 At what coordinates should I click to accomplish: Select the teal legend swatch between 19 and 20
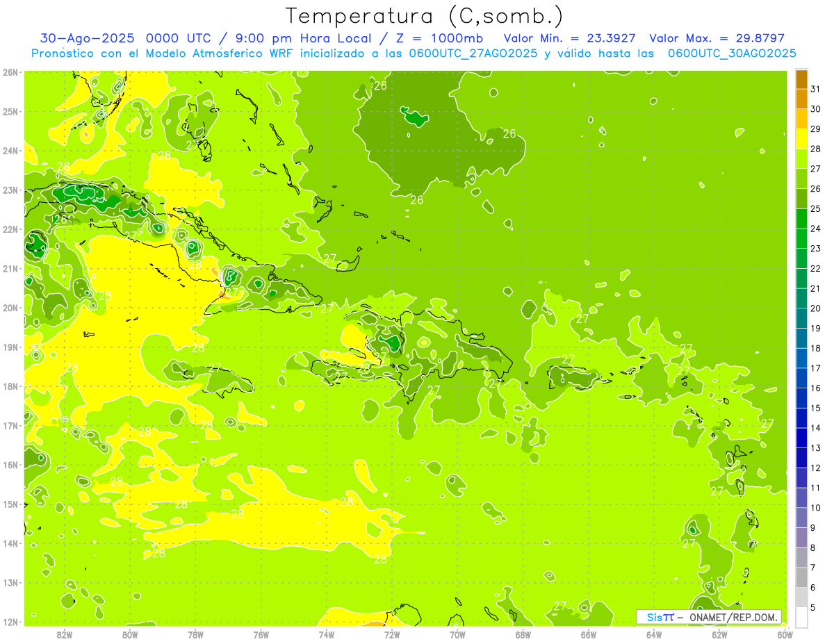point(801,318)
